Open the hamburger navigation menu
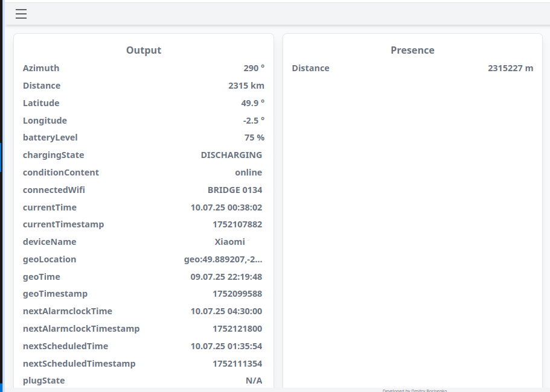Viewport: 550px width, 392px height. pyautogui.click(x=21, y=14)
